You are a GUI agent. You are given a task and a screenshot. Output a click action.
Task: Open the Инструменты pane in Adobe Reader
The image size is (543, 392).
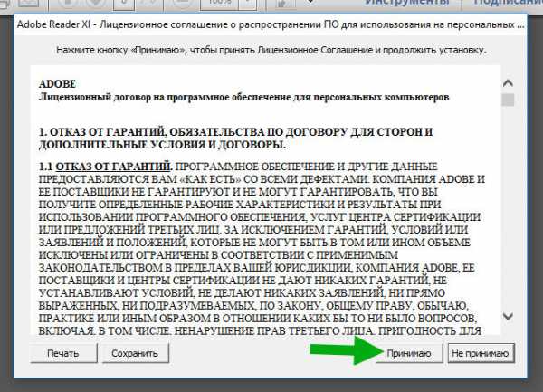(x=407, y=3)
